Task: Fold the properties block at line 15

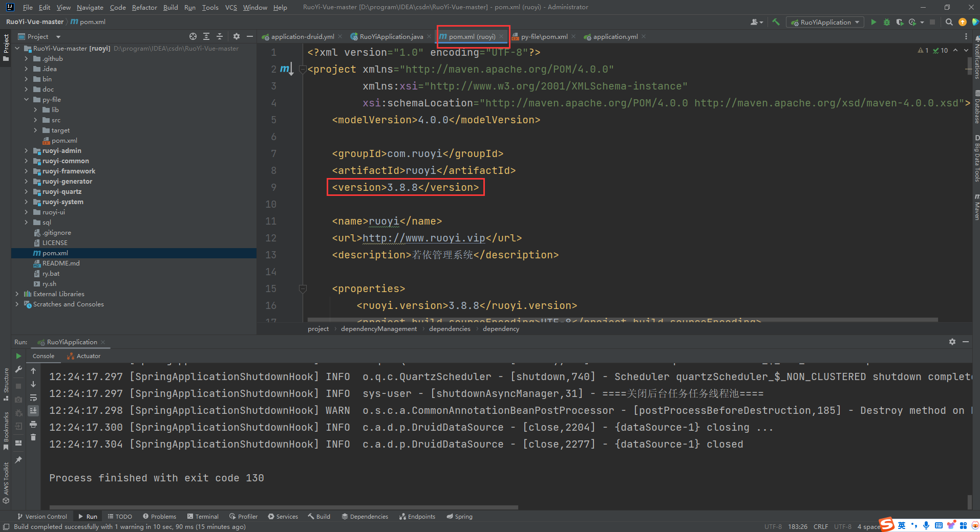Action: [x=302, y=289]
